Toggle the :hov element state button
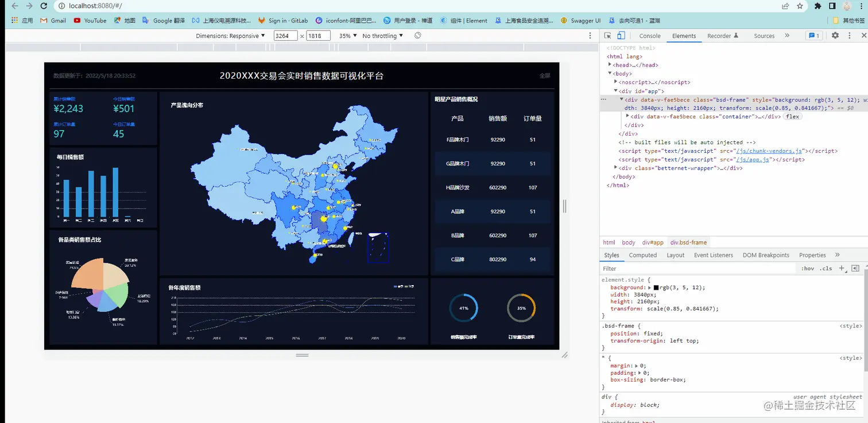This screenshot has width=868, height=423. tap(807, 268)
